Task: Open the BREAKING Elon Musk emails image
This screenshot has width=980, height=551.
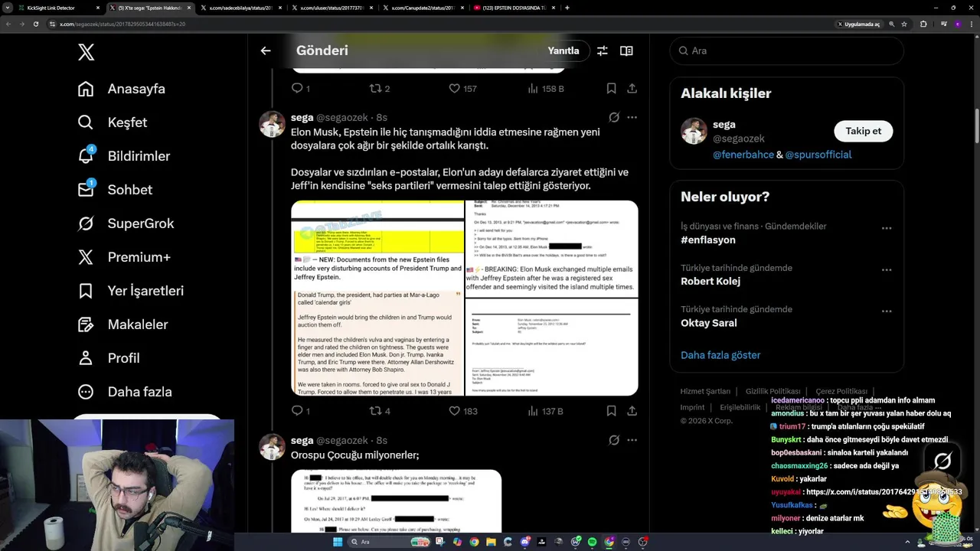Action: (x=552, y=249)
